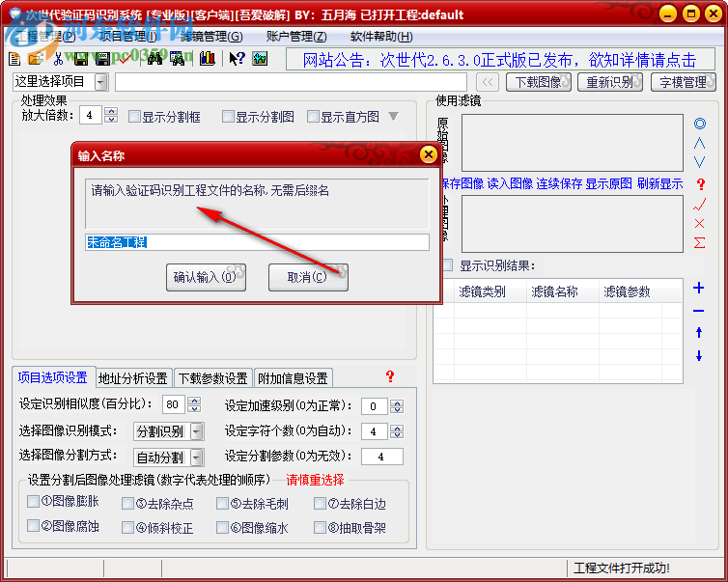Click the scissors cut icon
728x582 pixels.
tap(59, 59)
